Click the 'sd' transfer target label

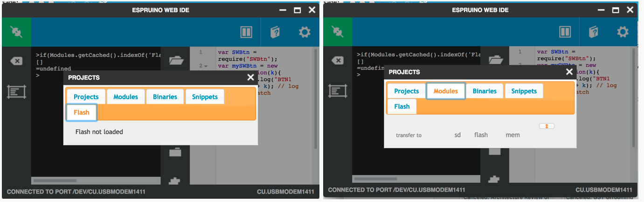[457, 135]
